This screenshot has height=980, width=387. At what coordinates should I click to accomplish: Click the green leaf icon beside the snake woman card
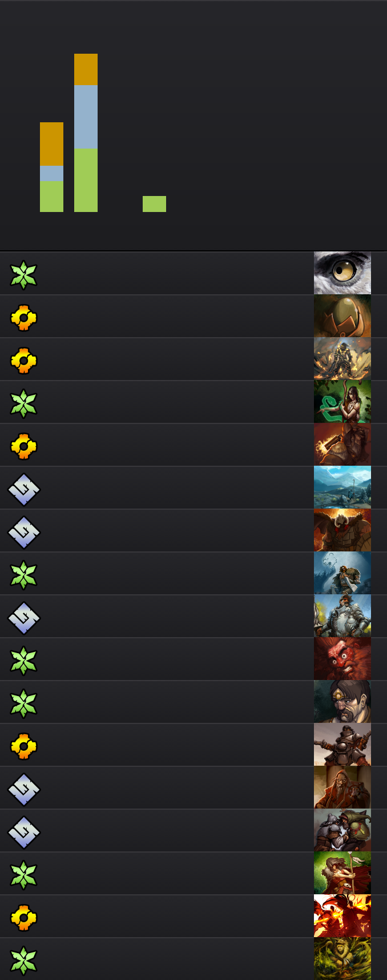pos(23,403)
